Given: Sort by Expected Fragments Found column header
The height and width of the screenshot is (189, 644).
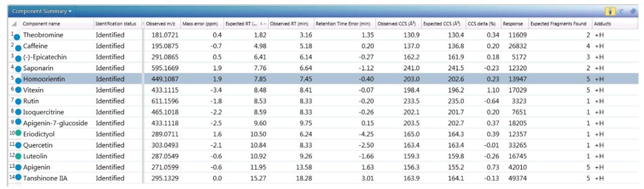Looking at the screenshot, I should coord(558,24).
